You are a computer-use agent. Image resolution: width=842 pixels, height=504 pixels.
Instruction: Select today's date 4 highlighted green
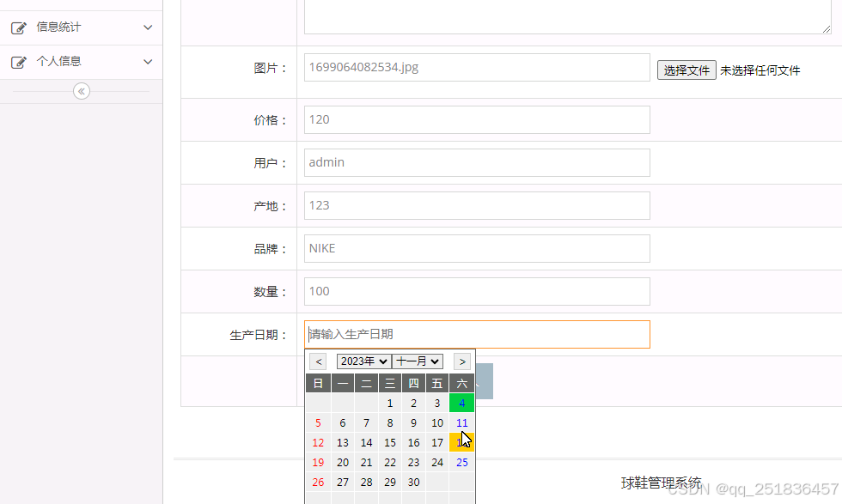462,403
